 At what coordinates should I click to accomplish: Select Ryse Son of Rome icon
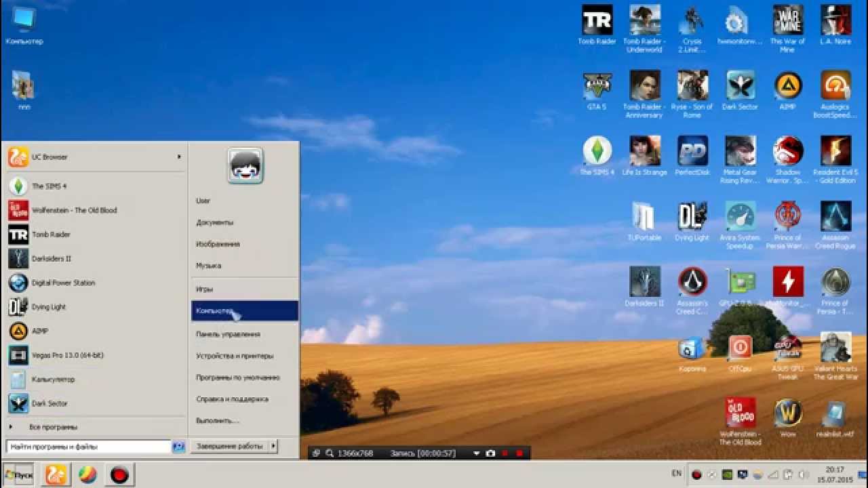(x=692, y=94)
